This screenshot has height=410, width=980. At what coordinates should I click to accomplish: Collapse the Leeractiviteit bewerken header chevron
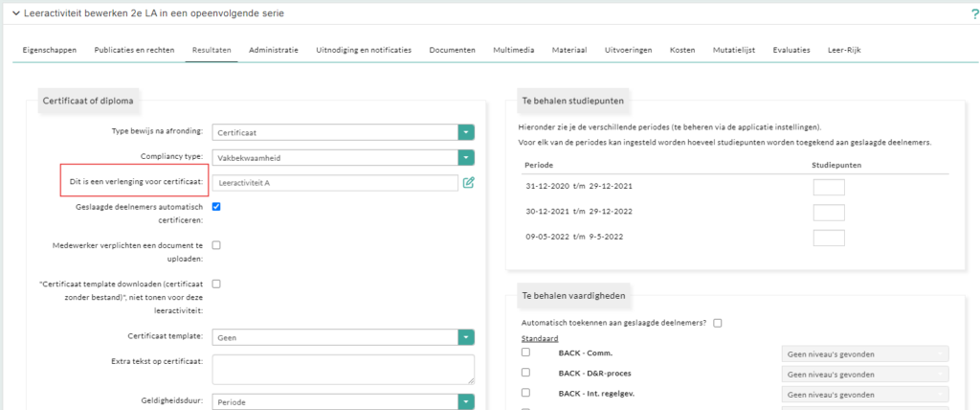16,12
